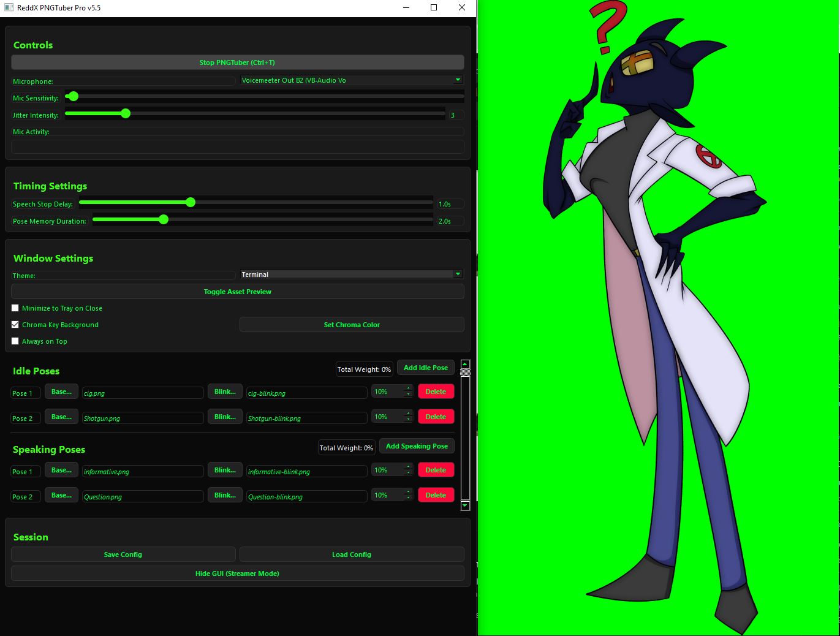Enable Minimize to Tray on Close checkbox
Screen dimensions: 840x636
(x=15, y=308)
